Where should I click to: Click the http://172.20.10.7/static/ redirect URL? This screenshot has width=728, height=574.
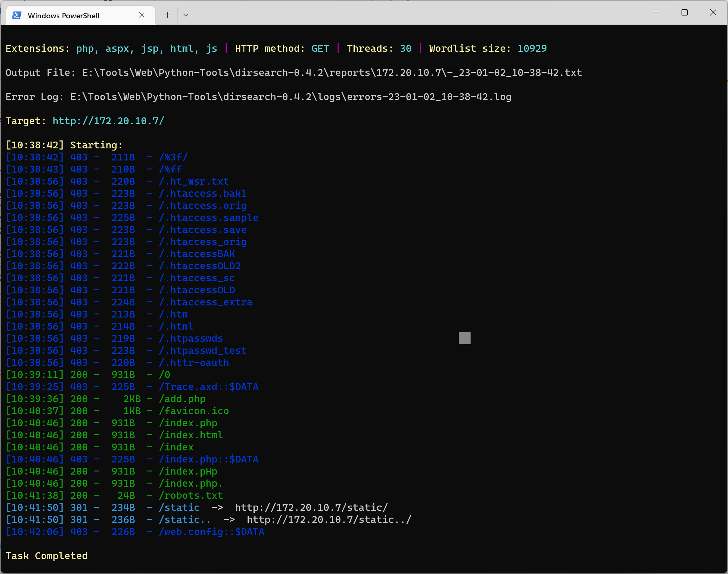[311, 507]
